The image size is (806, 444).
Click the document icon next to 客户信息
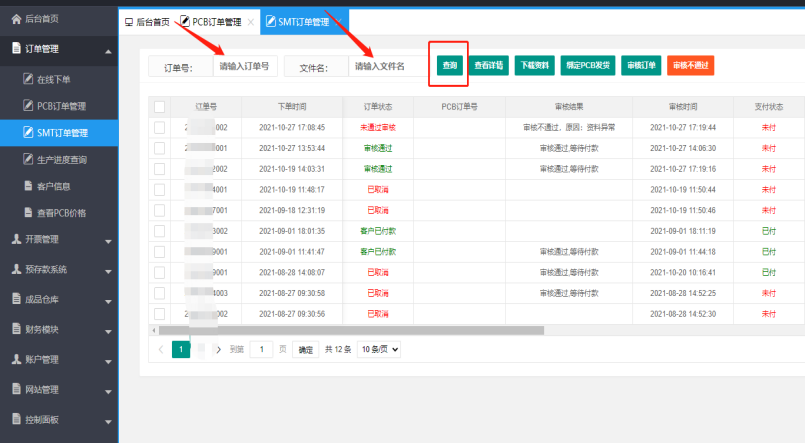[x=28, y=186]
